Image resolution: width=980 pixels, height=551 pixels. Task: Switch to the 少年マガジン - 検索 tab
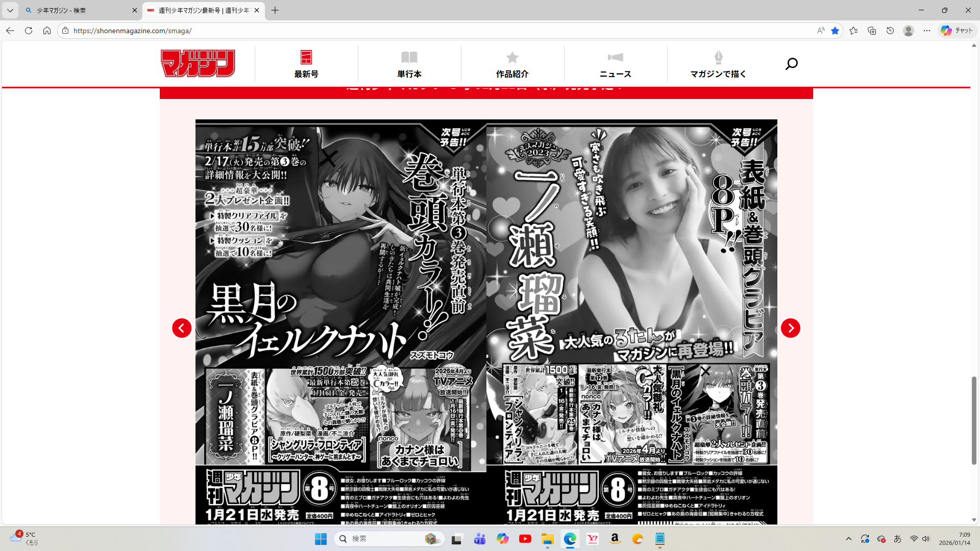click(x=77, y=10)
